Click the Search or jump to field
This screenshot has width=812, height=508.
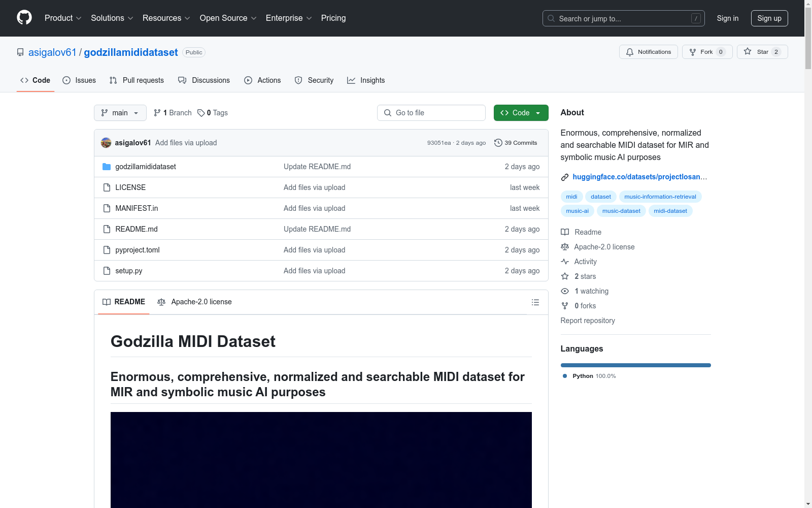624,18
